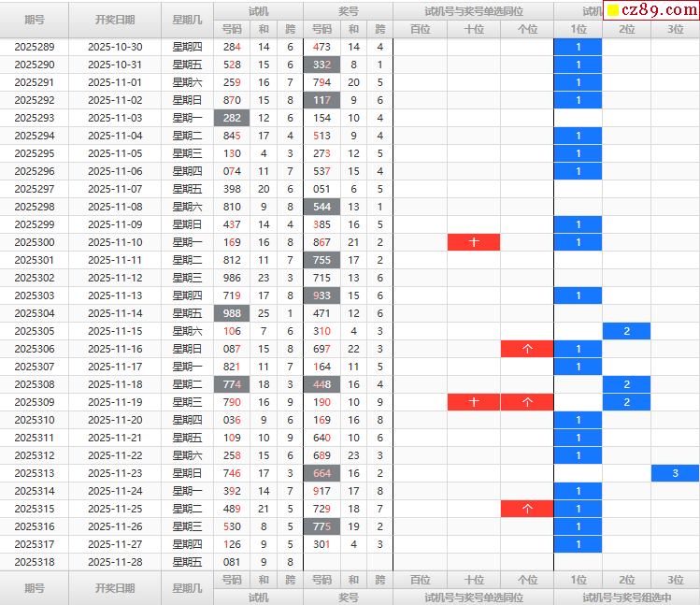
Task: Click the yellow square beside cz89.com
Action: pos(613,11)
